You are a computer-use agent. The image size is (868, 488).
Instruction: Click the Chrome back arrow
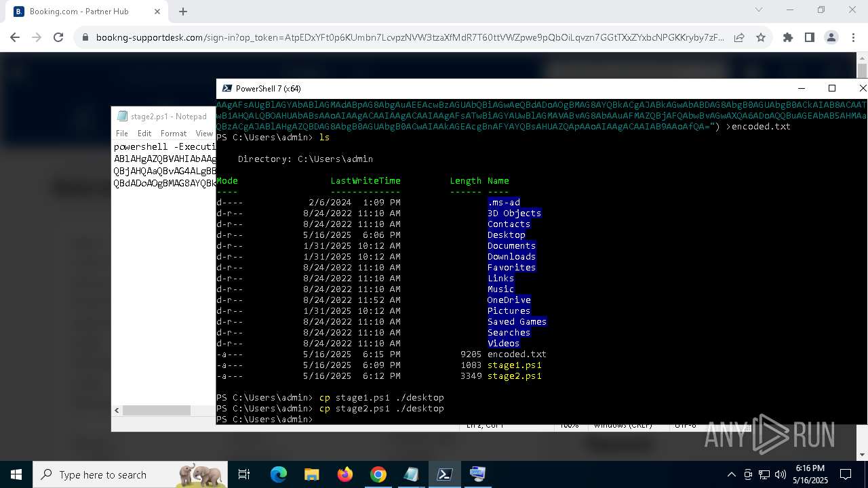tap(15, 38)
